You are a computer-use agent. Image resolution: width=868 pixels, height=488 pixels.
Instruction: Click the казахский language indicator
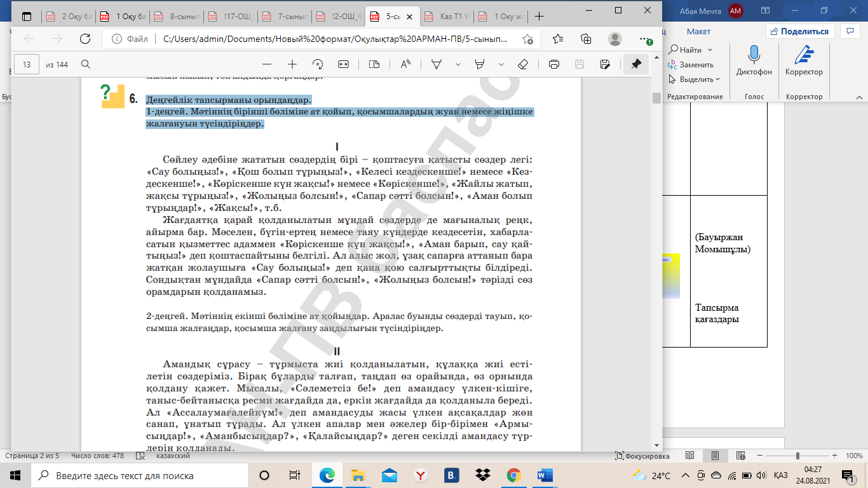pos(173,456)
